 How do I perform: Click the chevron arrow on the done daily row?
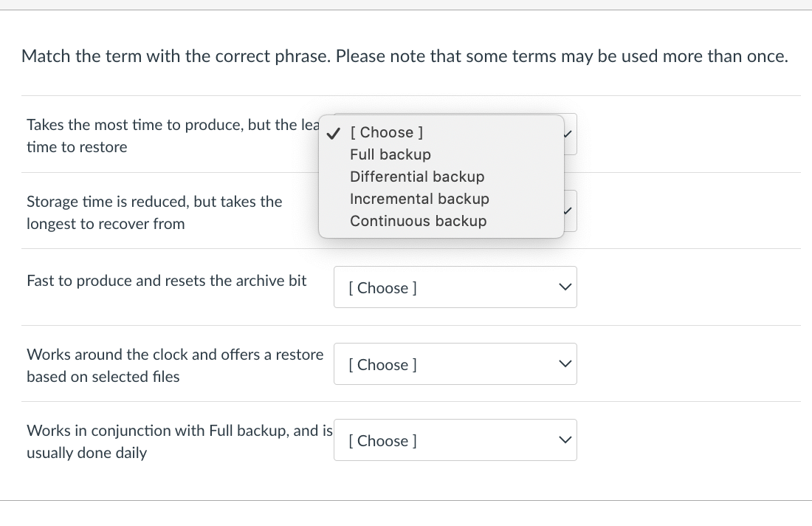tap(565, 440)
